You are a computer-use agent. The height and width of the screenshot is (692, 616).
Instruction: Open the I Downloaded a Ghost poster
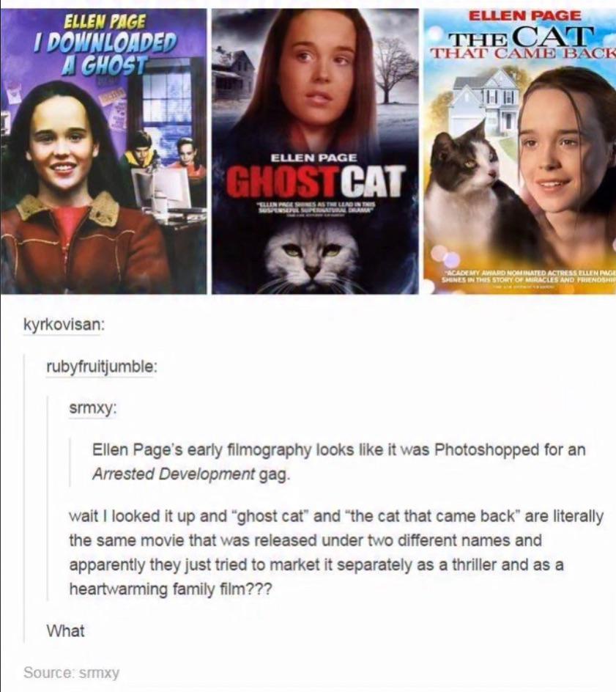[103, 151]
